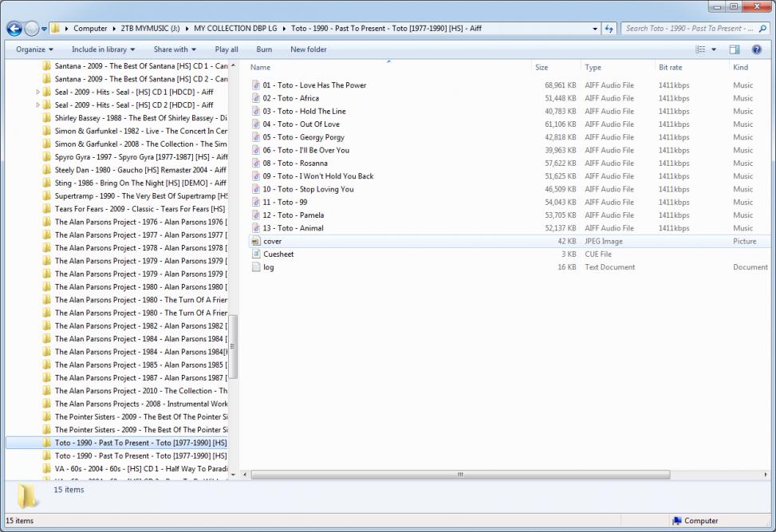This screenshot has width=776, height=532.
Task: Open the Share with dropdown menu
Action: coord(175,49)
